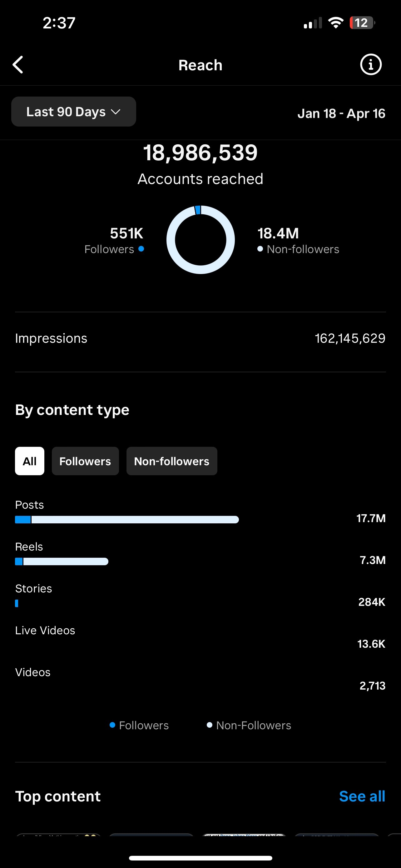This screenshot has width=401, height=868.
Task: Open the Impressions row
Action: coord(200,338)
